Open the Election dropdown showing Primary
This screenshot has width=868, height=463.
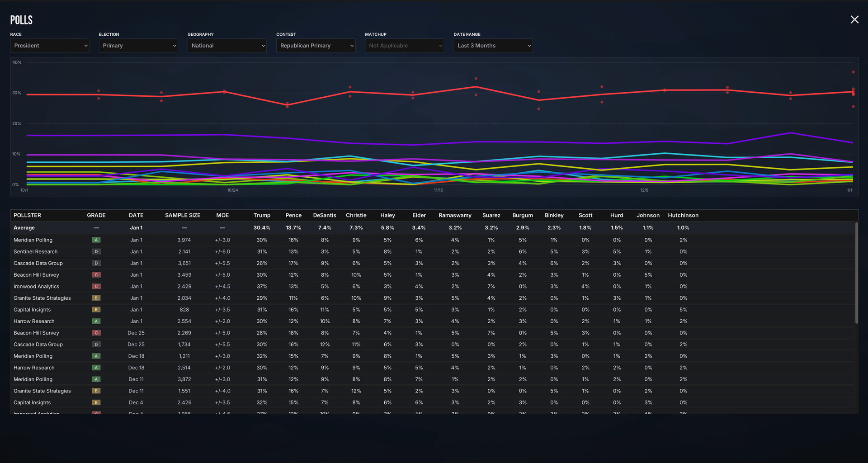pyautogui.click(x=138, y=46)
